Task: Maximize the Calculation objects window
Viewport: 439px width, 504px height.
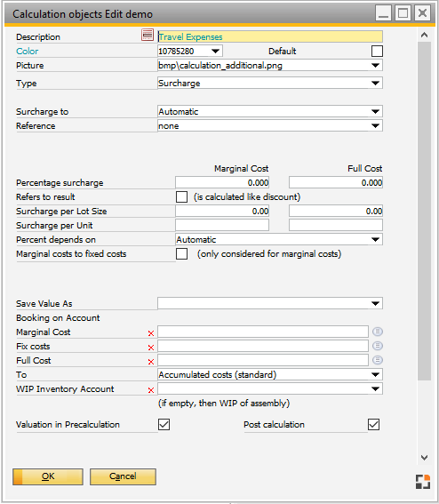Action: pos(403,13)
